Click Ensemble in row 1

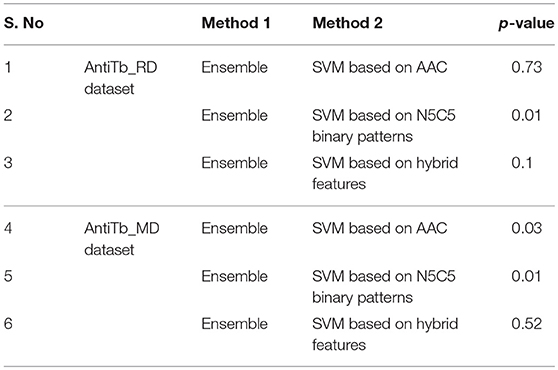pyautogui.click(x=235, y=67)
